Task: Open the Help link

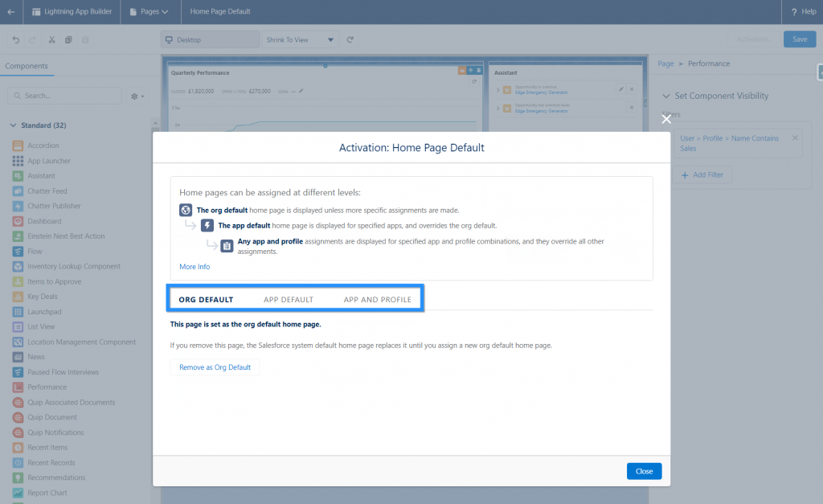Action: (804, 11)
